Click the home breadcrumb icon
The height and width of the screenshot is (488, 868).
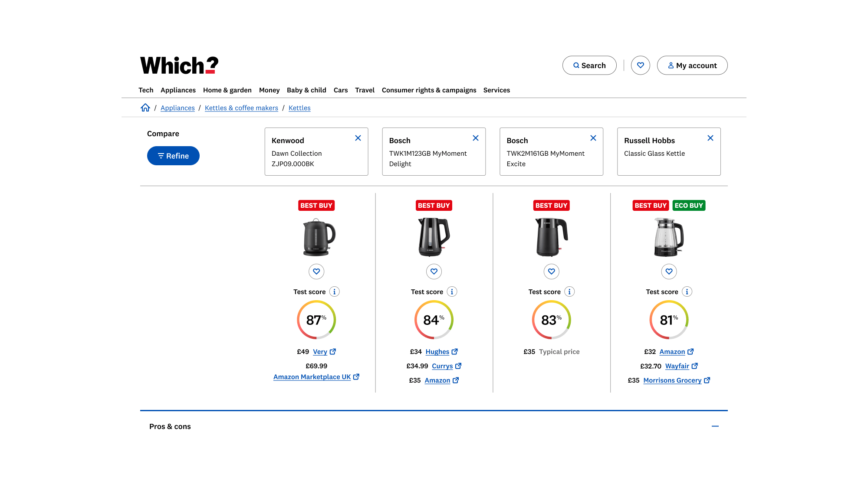pos(145,108)
